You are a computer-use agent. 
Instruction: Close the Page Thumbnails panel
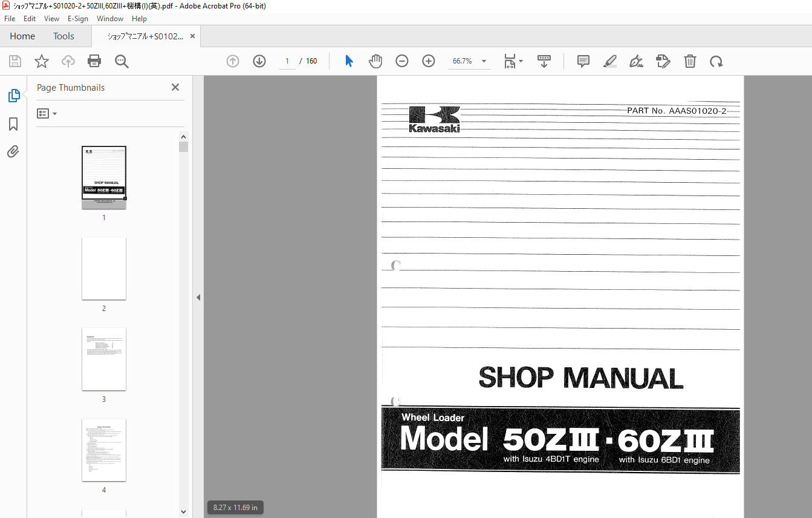click(175, 87)
